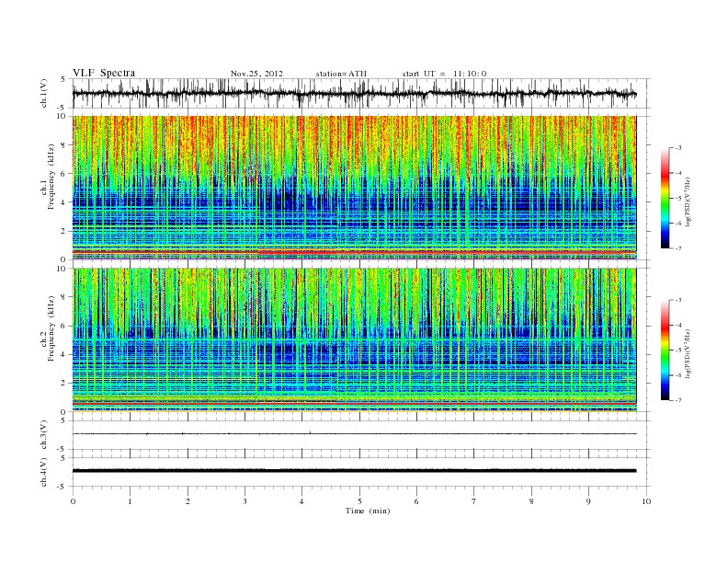This screenshot has height=563, width=728.
Task: Click time axis tick label "6"
Action: pos(417,501)
